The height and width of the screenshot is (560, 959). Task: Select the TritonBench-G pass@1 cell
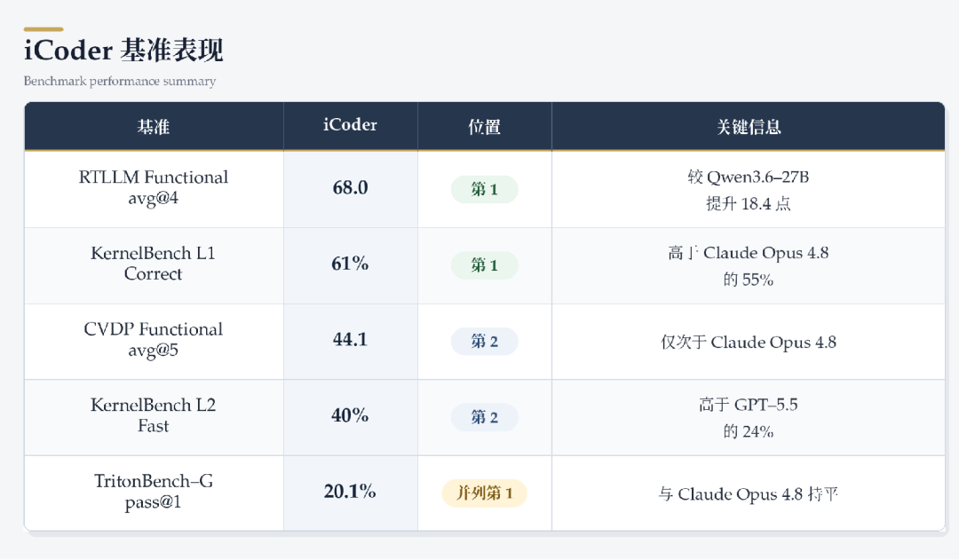coord(154,492)
